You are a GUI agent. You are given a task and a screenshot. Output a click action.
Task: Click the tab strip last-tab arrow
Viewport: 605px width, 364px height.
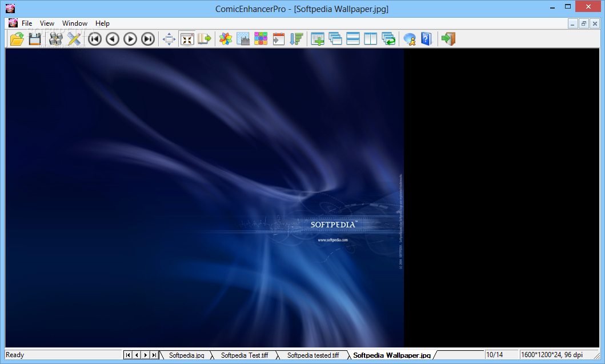pyautogui.click(x=154, y=355)
